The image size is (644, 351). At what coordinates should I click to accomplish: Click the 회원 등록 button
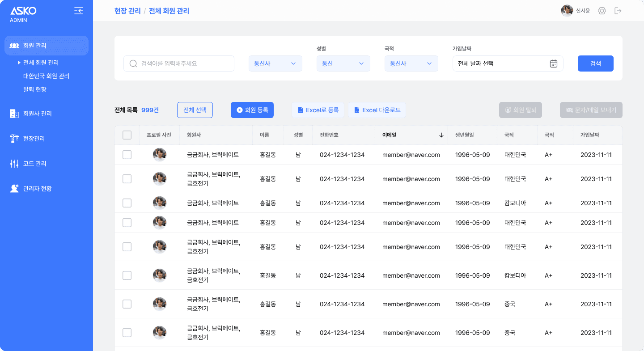click(252, 110)
